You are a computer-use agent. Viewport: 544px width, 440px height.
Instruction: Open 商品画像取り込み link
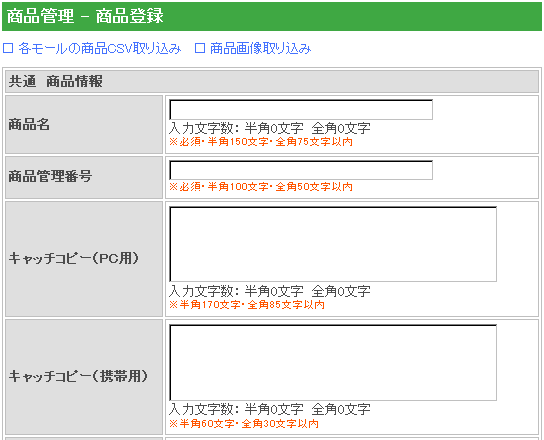[261, 48]
